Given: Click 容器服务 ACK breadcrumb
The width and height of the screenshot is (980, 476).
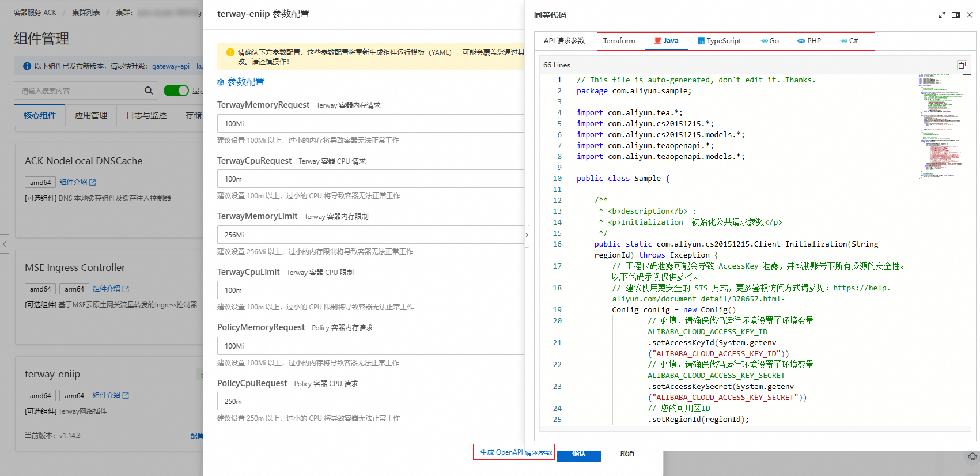Looking at the screenshot, I should (x=35, y=12).
